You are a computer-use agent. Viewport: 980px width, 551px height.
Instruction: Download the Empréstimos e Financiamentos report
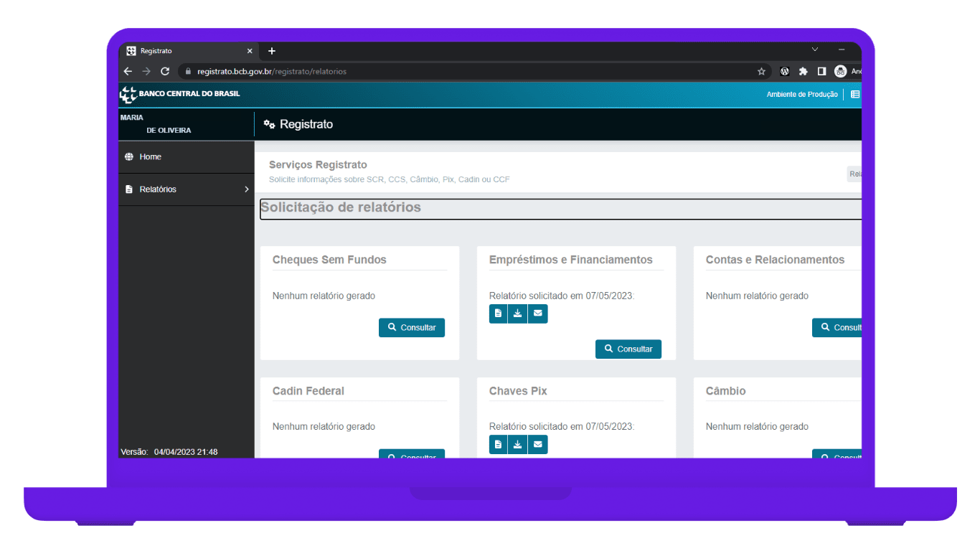point(517,314)
